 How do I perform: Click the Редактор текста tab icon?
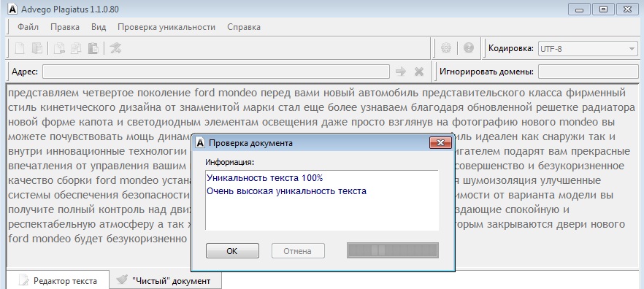(x=25, y=280)
